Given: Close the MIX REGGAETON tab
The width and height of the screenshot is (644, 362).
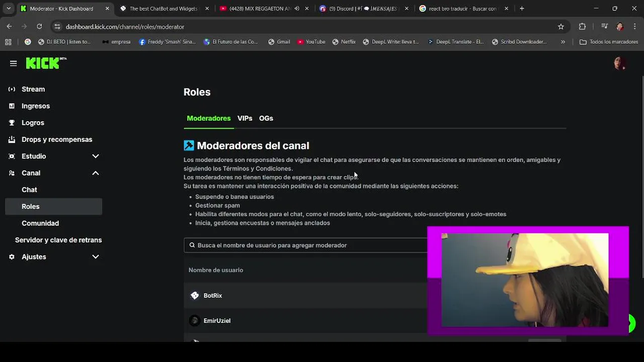Looking at the screenshot, I should pyautogui.click(x=307, y=9).
